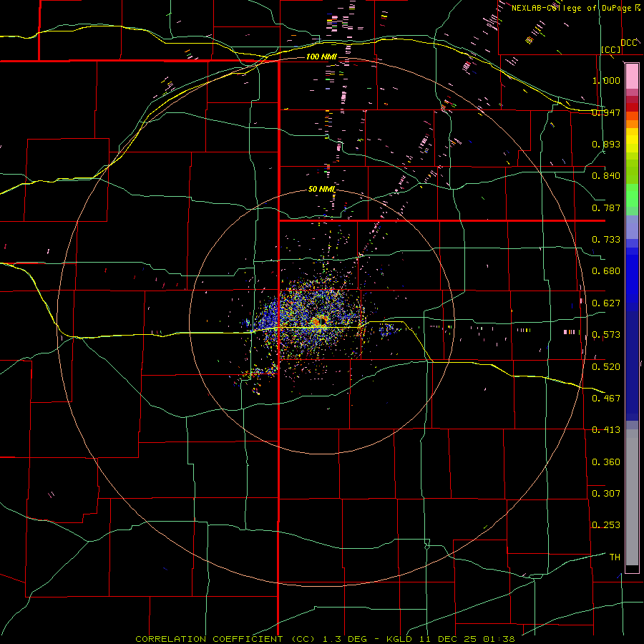
Task: Pick the pink top color bar segment
Action: coord(632,77)
